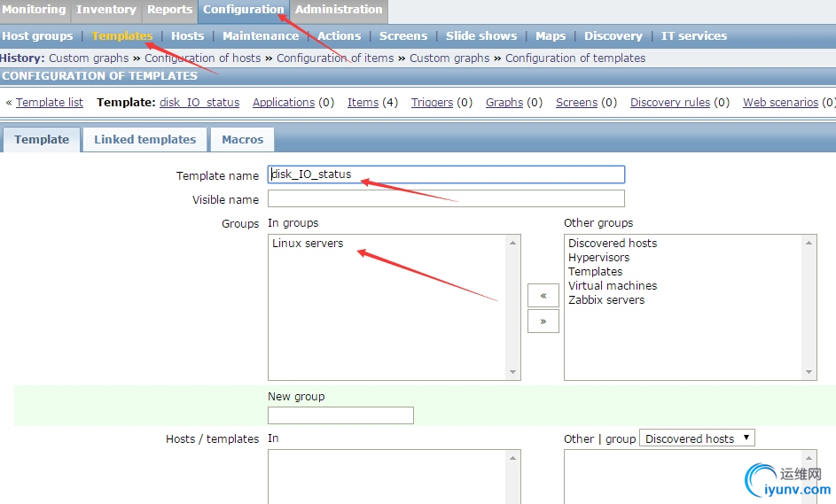
Task: Switch to the Linked templates tab
Action: 145,140
